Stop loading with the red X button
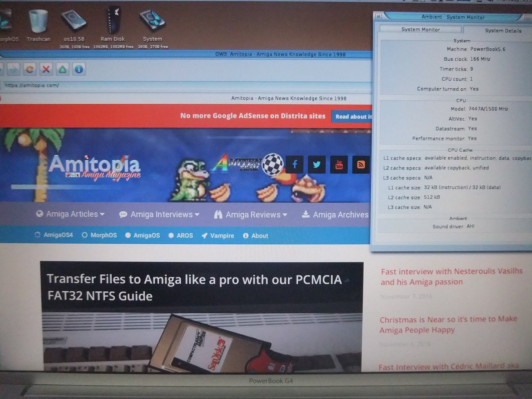This screenshot has height=399, width=532. [x=46, y=69]
